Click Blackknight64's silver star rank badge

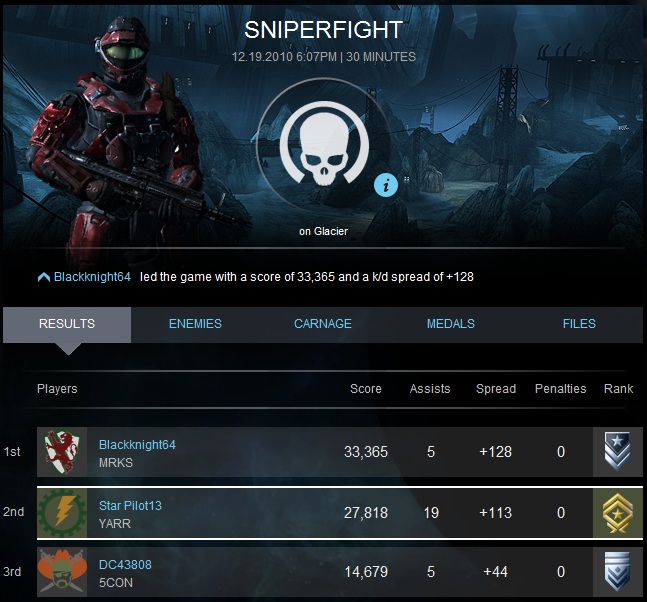pyautogui.click(x=617, y=452)
